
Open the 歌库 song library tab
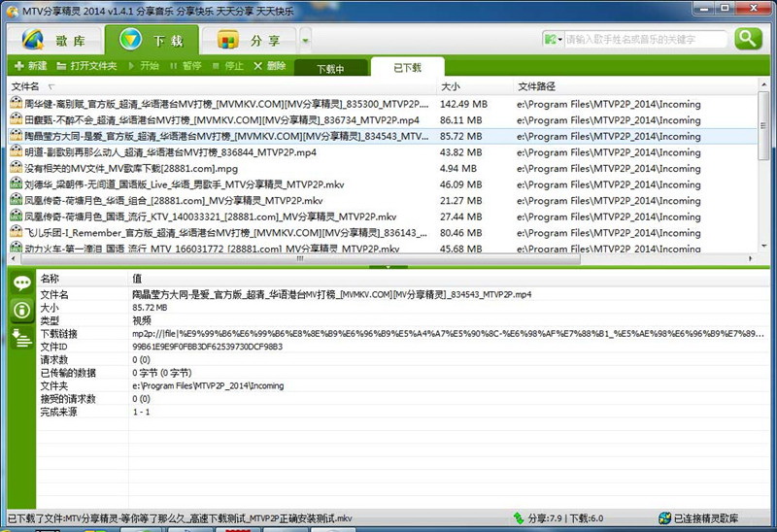(54, 40)
